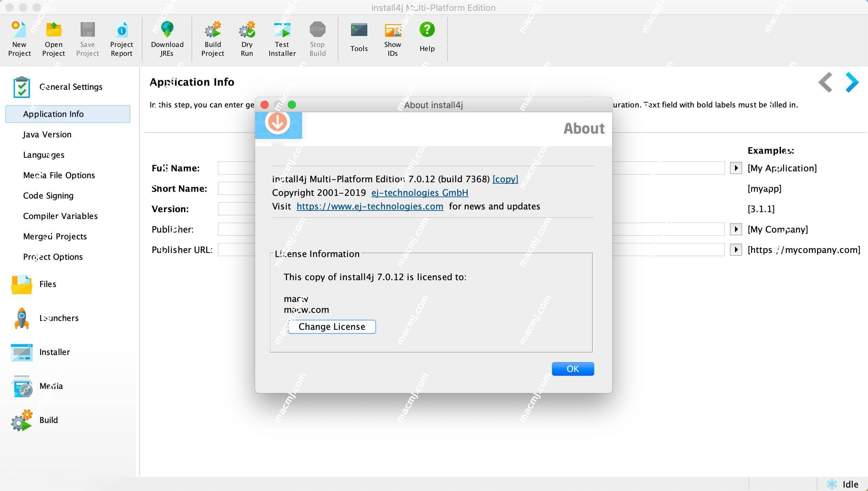Expand the Full Name variable arrow button
Screen dimensions: 868x491
[x=736, y=168]
